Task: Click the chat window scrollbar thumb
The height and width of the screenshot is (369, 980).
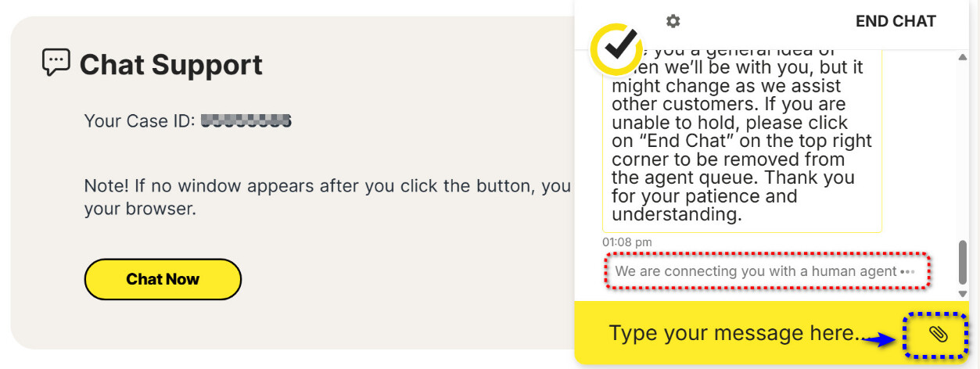Action: [963, 262]
